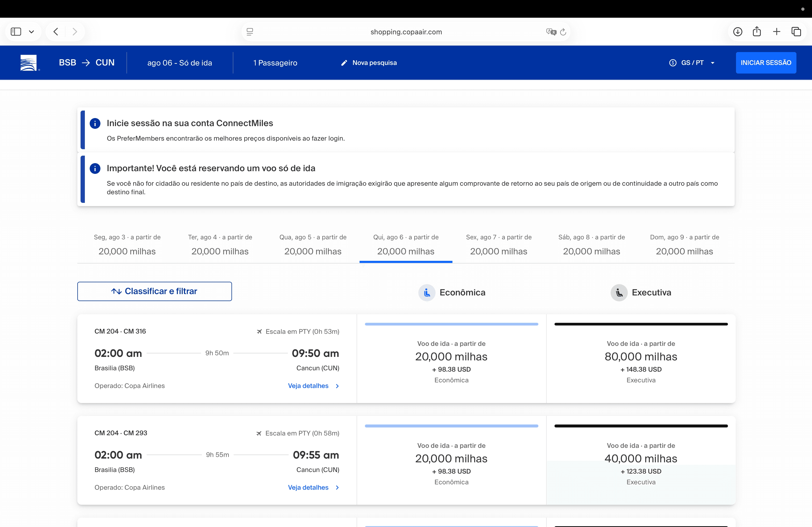
Task: Select the Ter, ago 4 date tab
Action: [x=220, y=245]
